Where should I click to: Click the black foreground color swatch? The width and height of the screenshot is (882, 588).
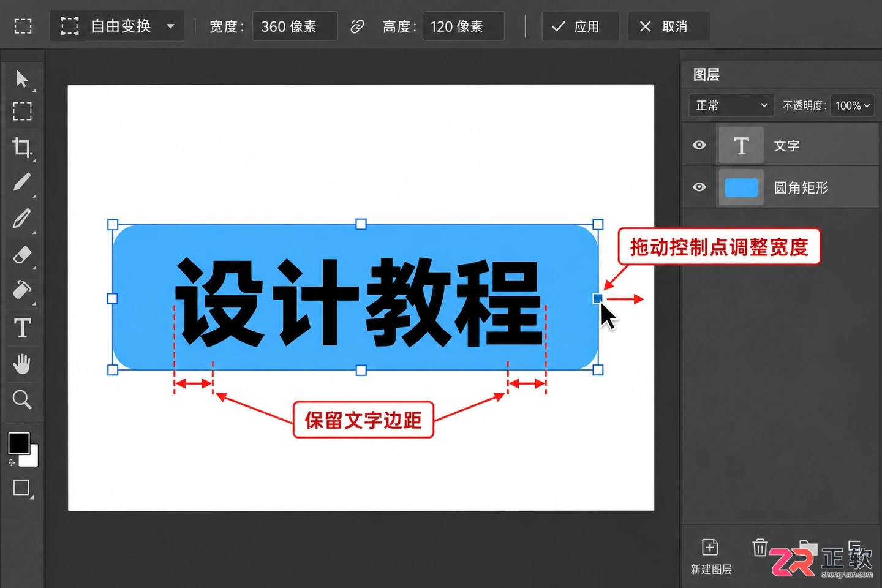(x=18, y=443)
